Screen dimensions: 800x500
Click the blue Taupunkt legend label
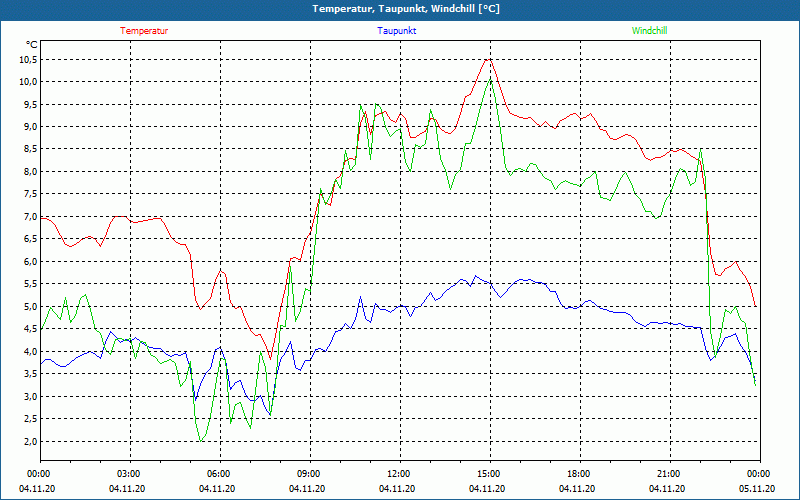[396, 31]
